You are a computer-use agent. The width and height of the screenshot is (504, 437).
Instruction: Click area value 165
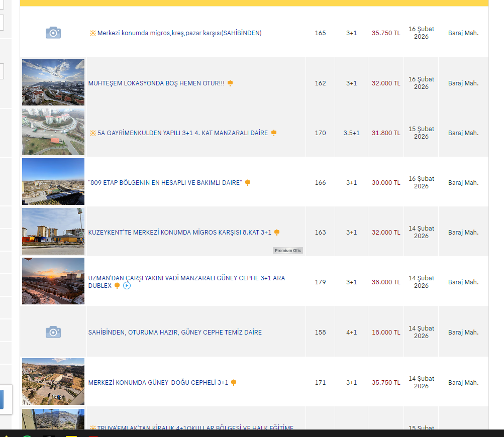pyautogui.click(x=321, y=33)
